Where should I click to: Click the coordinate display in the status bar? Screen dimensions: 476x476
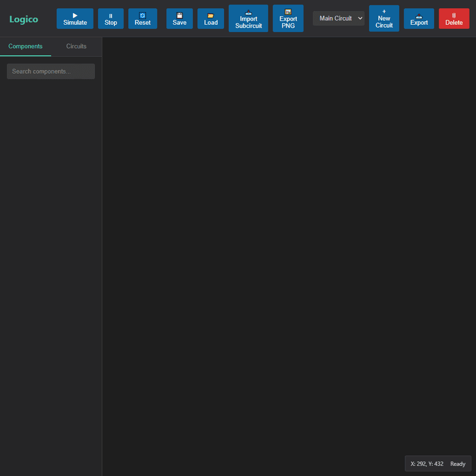pos(428,463)
